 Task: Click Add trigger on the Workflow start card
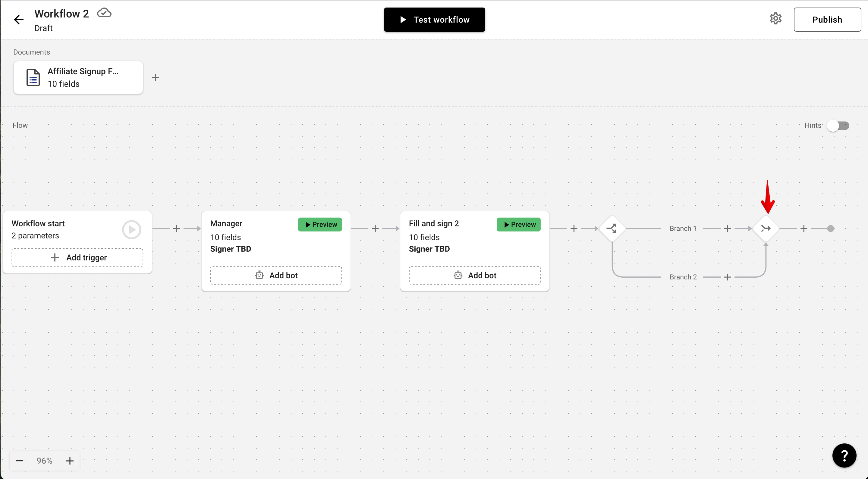coord(77,257)
